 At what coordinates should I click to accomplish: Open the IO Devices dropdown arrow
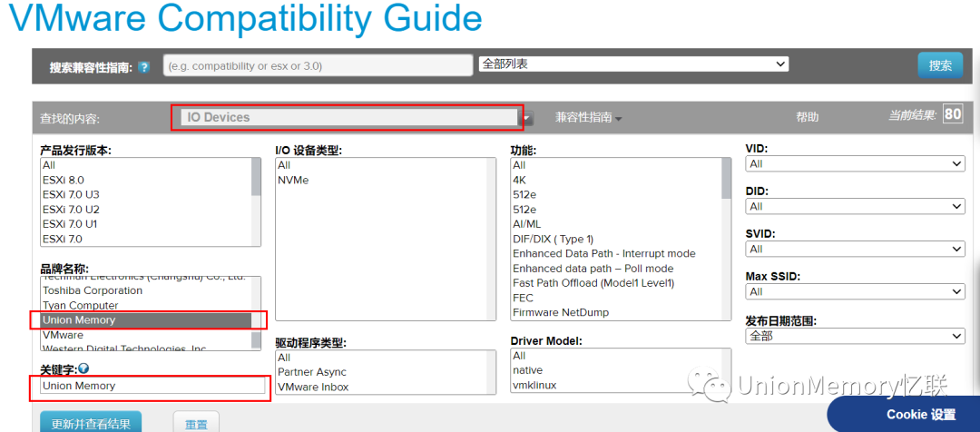tap(528, 118)
